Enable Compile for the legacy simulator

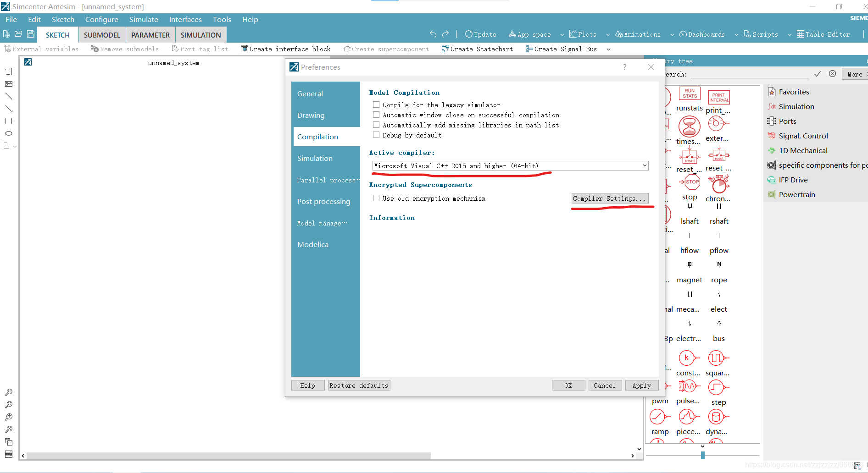pos(376,104)
